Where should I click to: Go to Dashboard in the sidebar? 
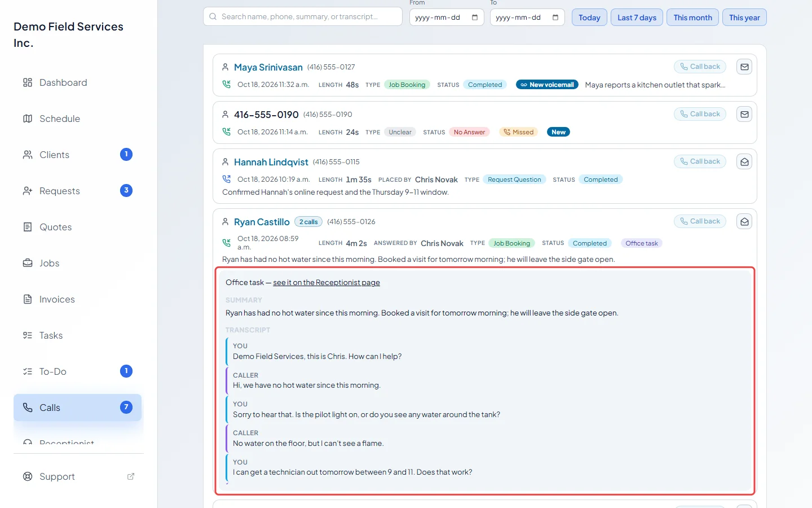click(x=77, y=82)
